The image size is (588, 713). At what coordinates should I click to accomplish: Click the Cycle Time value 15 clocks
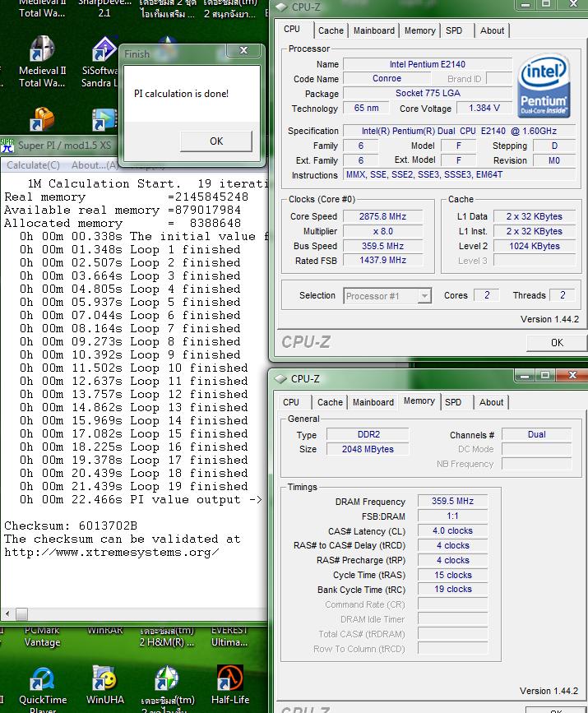[452, 575]
